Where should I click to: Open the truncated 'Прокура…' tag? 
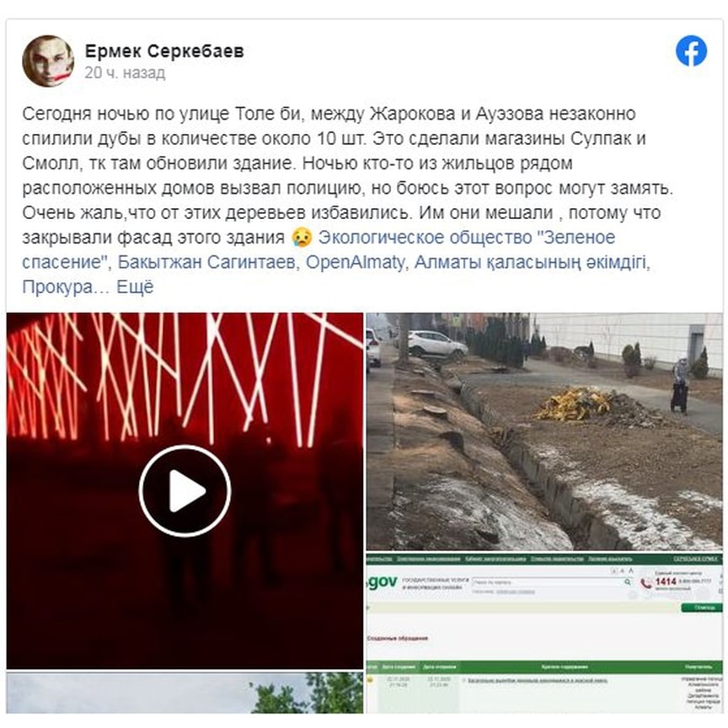tap(66, 287)
